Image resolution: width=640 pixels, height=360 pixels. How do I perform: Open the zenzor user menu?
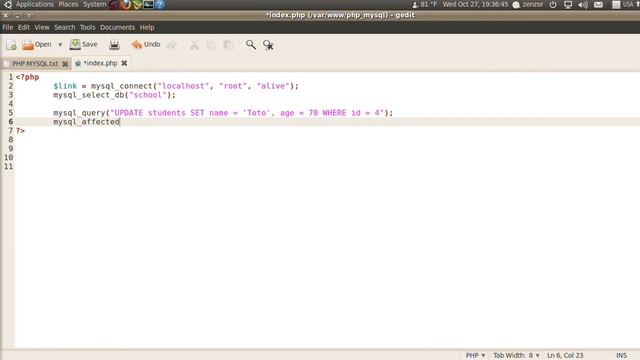(x=528, y=4)
